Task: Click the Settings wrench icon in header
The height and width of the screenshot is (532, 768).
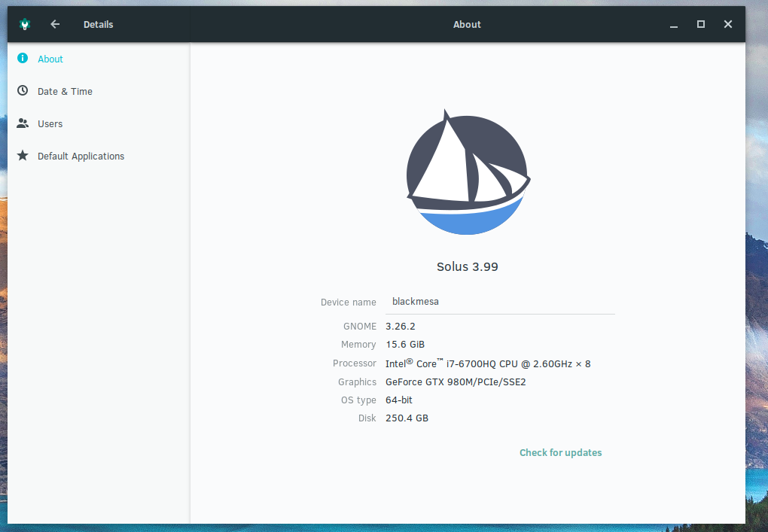Action: pos(25,24)
